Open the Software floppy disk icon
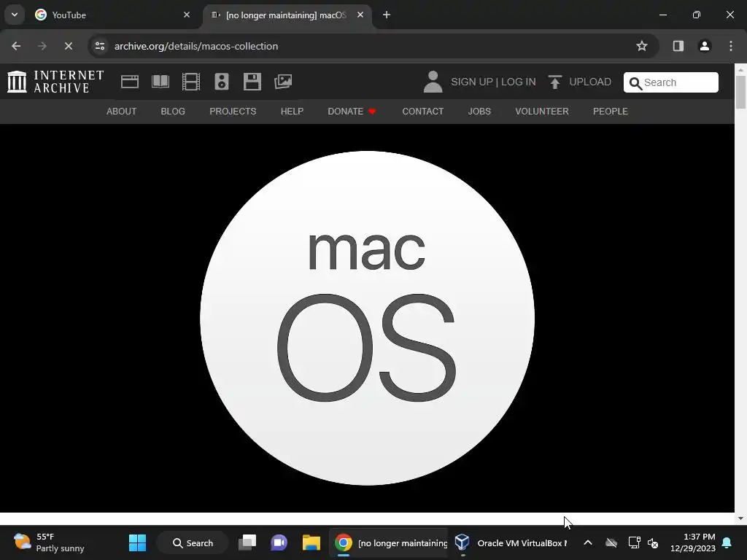The height and width of the screenshot is (560, 747). [252, 82]
